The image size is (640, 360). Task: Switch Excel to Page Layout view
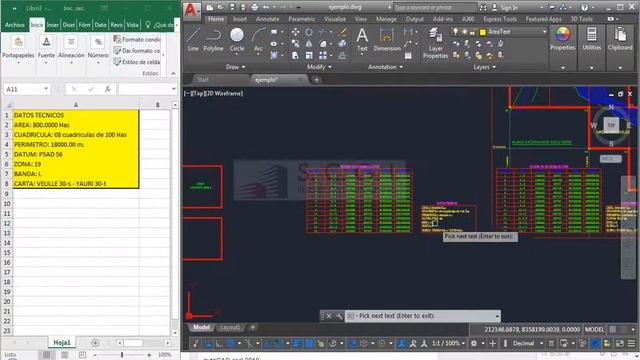click(x=64, y=355)
